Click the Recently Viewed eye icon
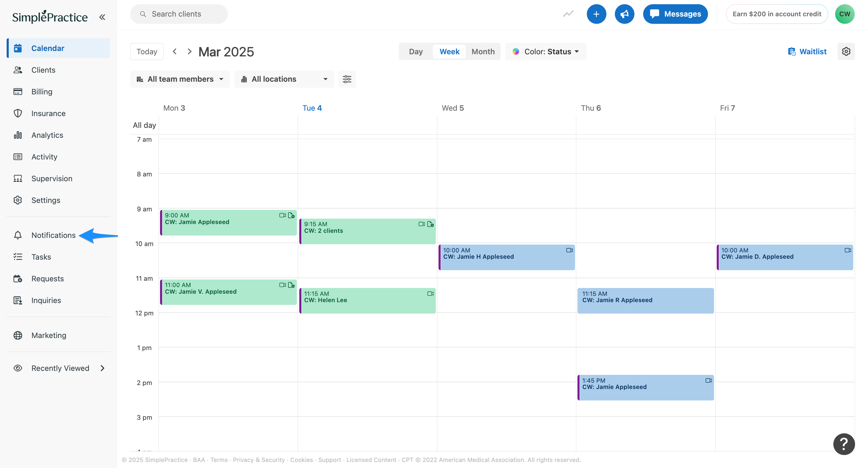This screenshot has width=868, height=468. point(18,368)
